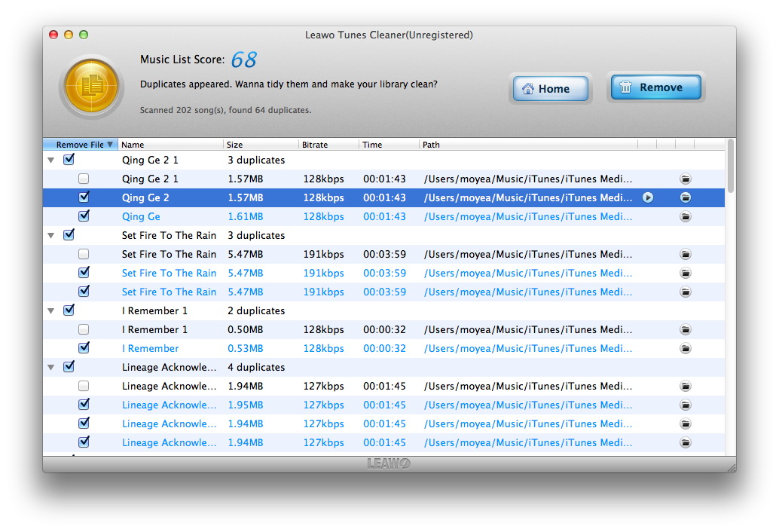
Task: Collapse the Lineage Acknowle duplicates group
Action: tap(51, 368)
